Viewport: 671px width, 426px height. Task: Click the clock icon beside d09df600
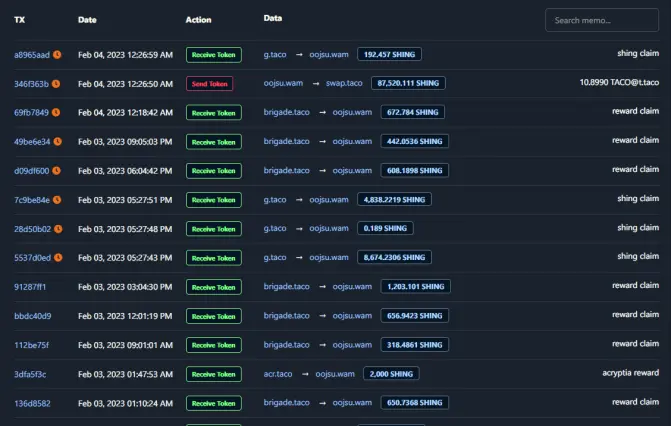56,170
